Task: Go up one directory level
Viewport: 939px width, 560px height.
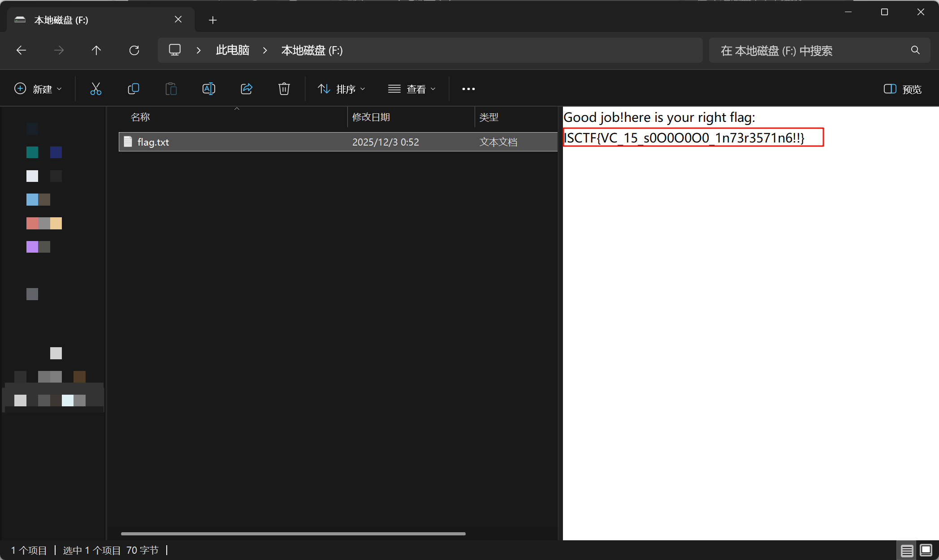Action: click(x=96, y=50)
